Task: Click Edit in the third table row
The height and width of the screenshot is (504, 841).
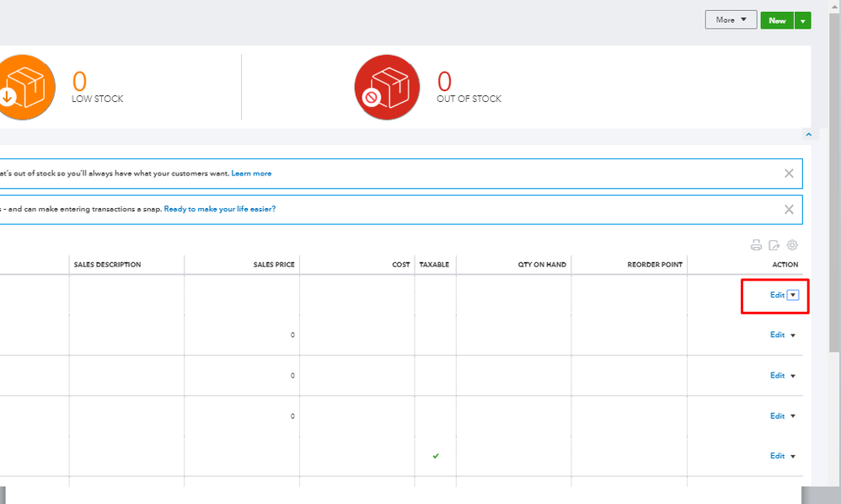Action: coord(777,375)
